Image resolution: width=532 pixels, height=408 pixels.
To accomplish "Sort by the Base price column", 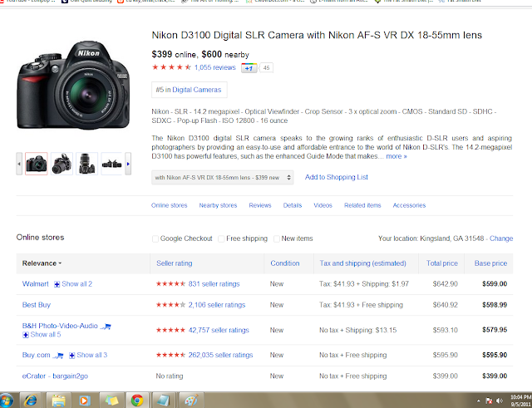I will pos(490,263).
